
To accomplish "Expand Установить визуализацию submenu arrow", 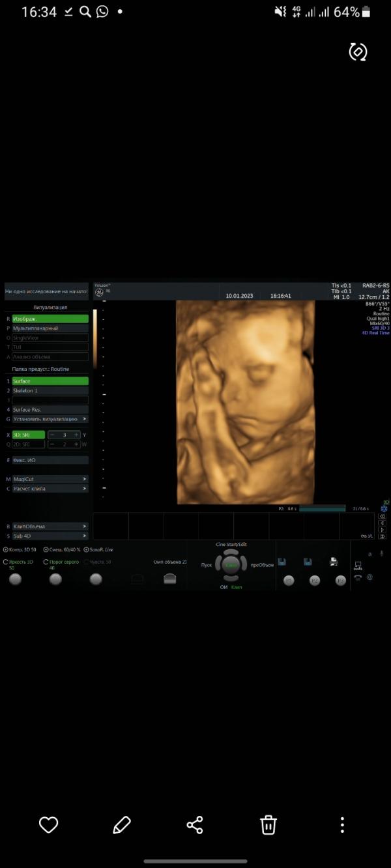I will click(85, 419).
